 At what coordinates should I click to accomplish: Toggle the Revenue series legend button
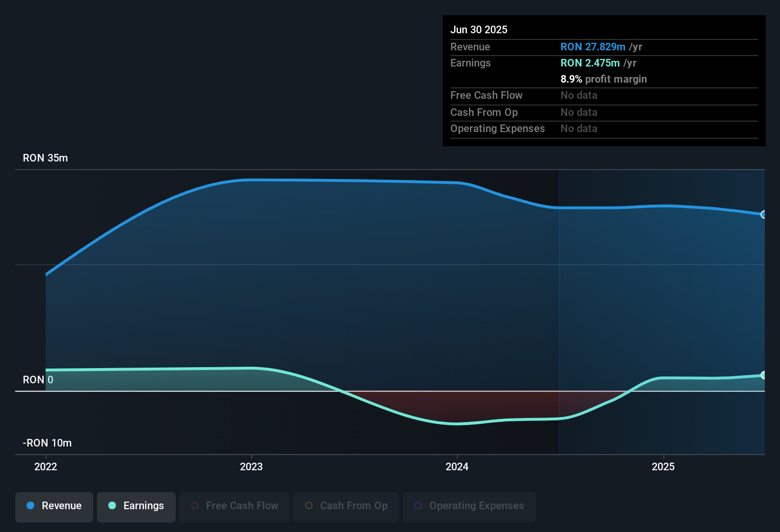tap(54, 507)
